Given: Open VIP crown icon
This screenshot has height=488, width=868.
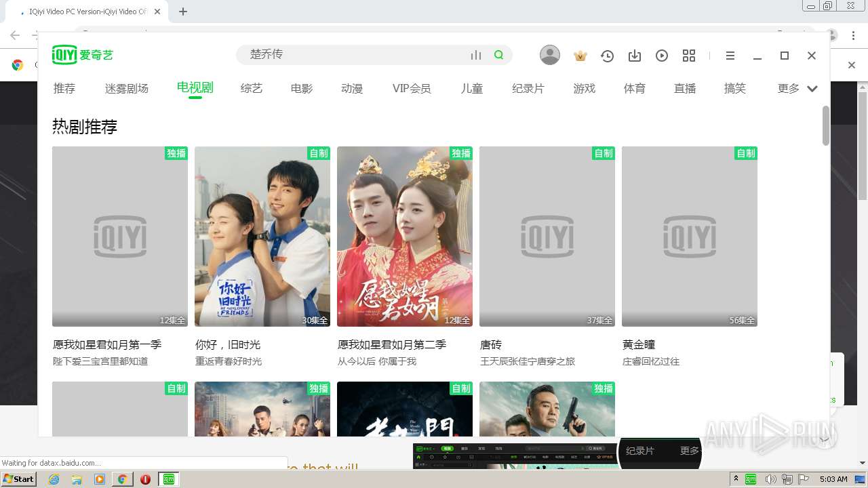Looking at the screenshot, I should tap(580, 56).
